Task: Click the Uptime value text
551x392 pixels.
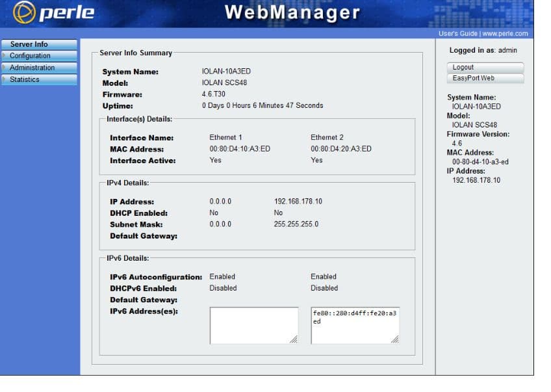Action: 262,105
